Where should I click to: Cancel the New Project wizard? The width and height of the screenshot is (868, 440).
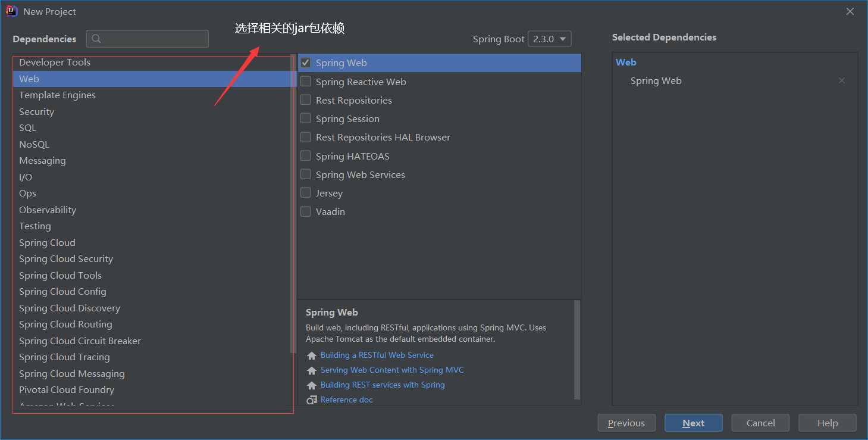760,423
